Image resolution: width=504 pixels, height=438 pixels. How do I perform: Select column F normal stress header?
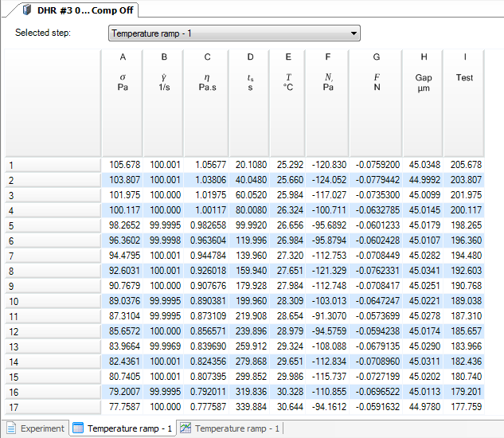pos(327,103)
